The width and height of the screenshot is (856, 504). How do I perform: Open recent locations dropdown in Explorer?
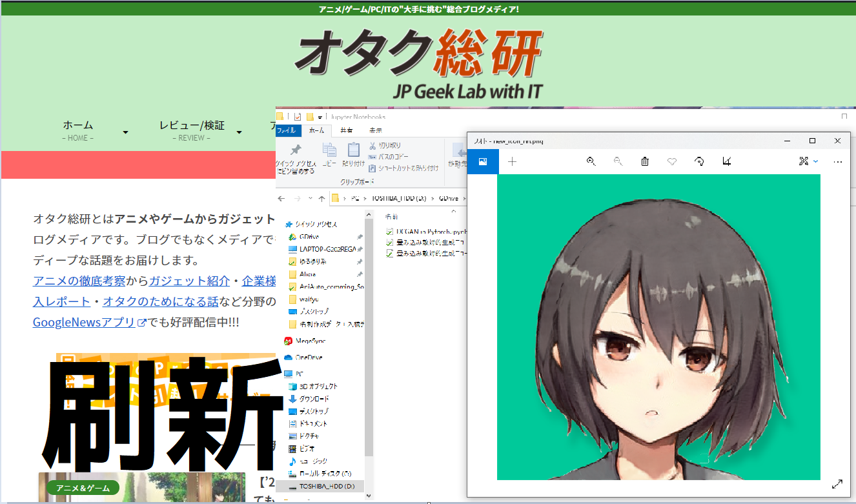(x=311, y=199)
